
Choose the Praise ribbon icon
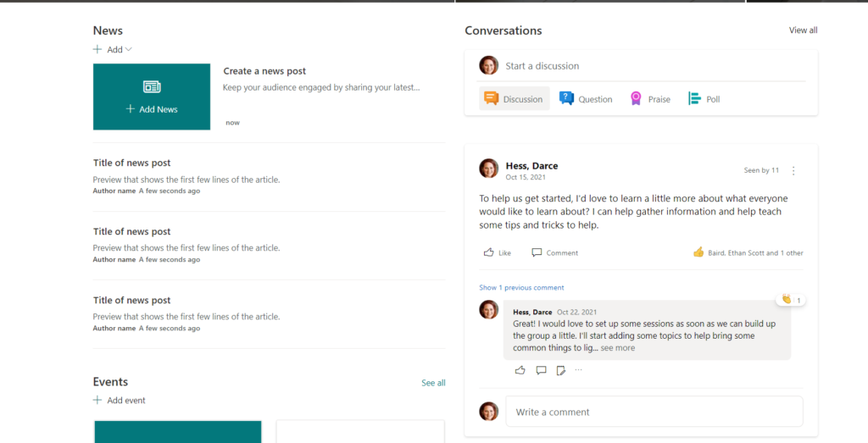pyautogui.click(x=636, y=99)
